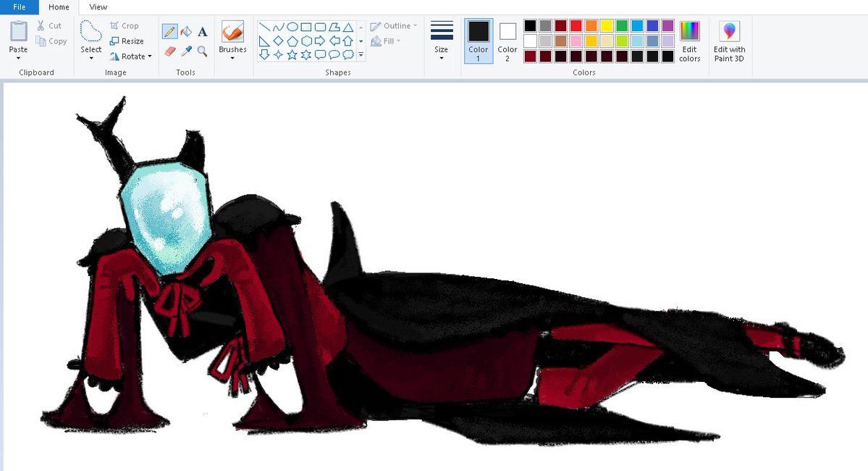Activate the Color 1 foreground selector

[479, 41]
